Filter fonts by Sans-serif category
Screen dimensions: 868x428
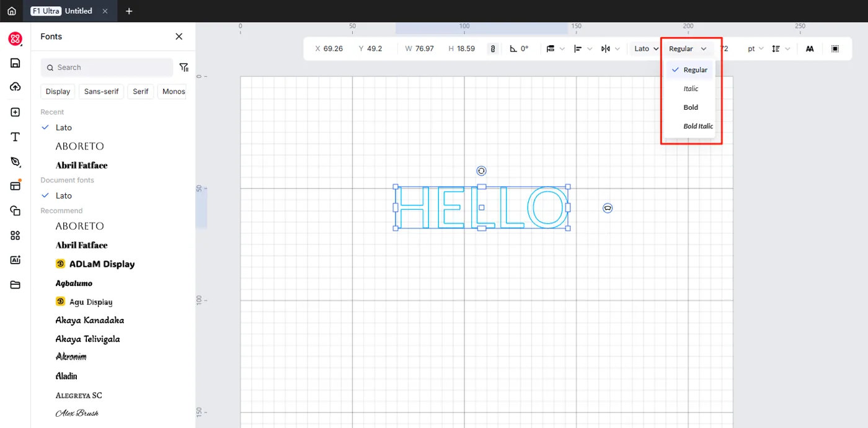[101, 91]
